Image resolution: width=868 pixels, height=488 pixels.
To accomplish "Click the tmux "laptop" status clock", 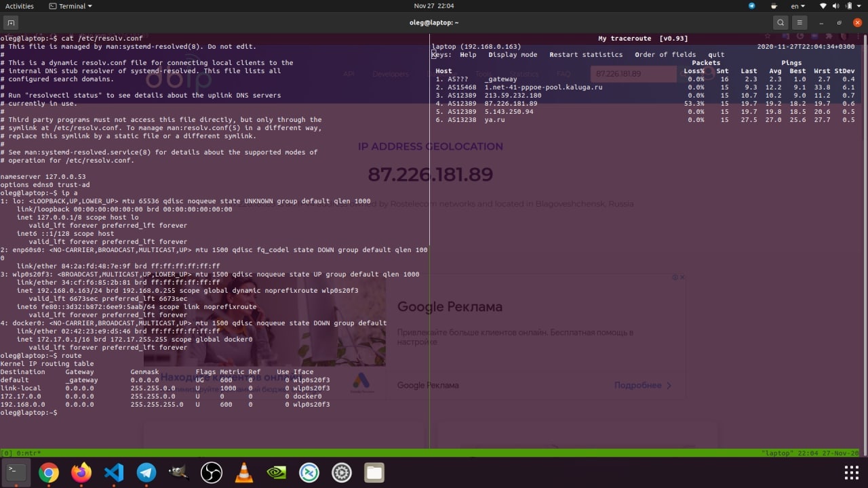I will [x=810, y=453].
